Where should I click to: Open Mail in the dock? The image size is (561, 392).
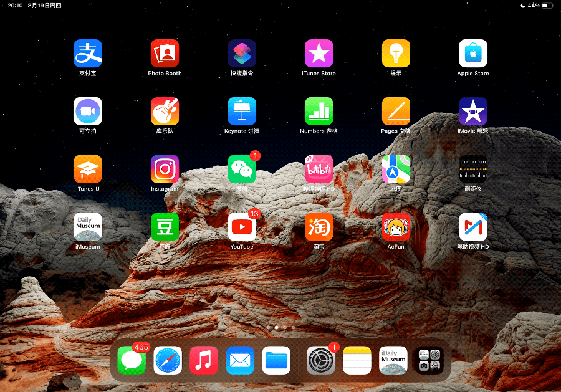(x=240, y=360)
